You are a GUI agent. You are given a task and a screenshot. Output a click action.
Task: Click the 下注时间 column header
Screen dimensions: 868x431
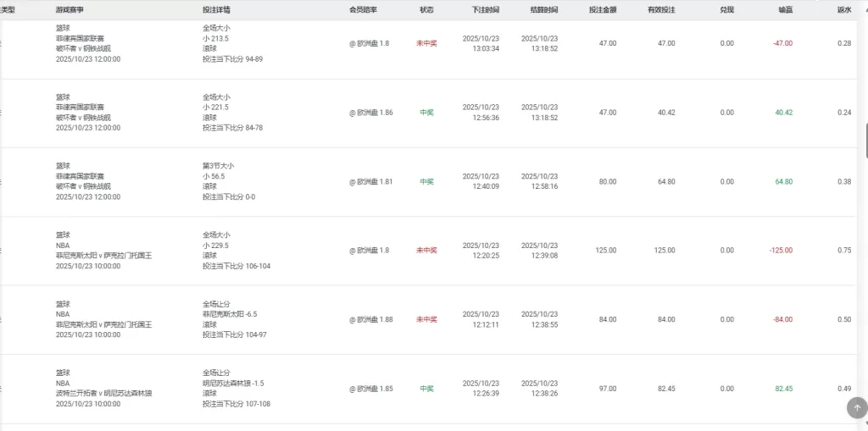click(x=486, y=9)
